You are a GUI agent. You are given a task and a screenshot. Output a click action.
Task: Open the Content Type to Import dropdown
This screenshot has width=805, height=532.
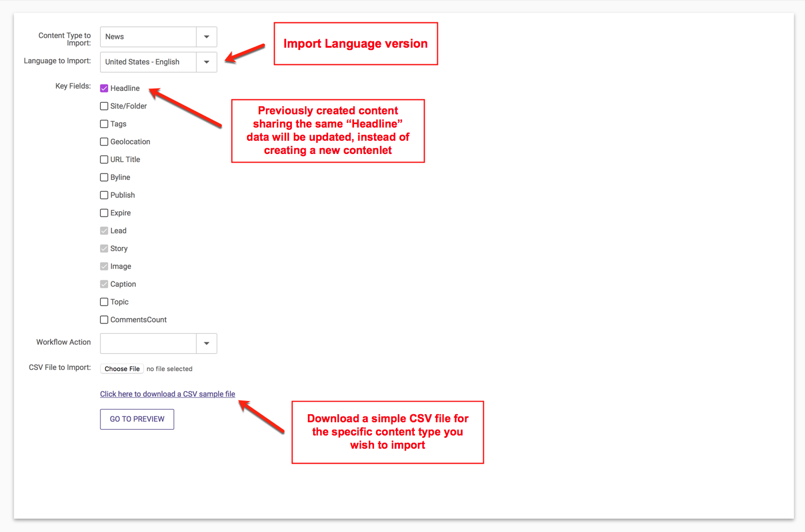coord(206,37)
